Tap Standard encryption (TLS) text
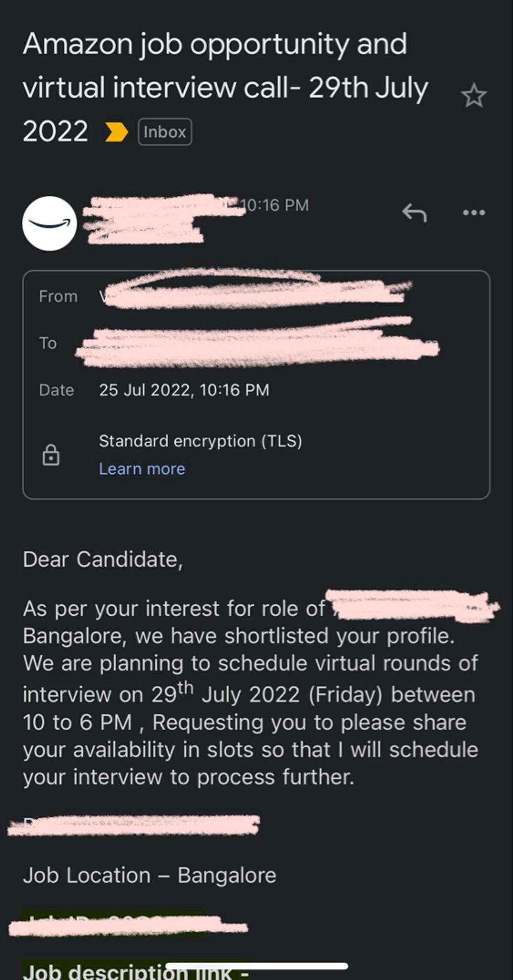513x980 pixels. (201, 441)
